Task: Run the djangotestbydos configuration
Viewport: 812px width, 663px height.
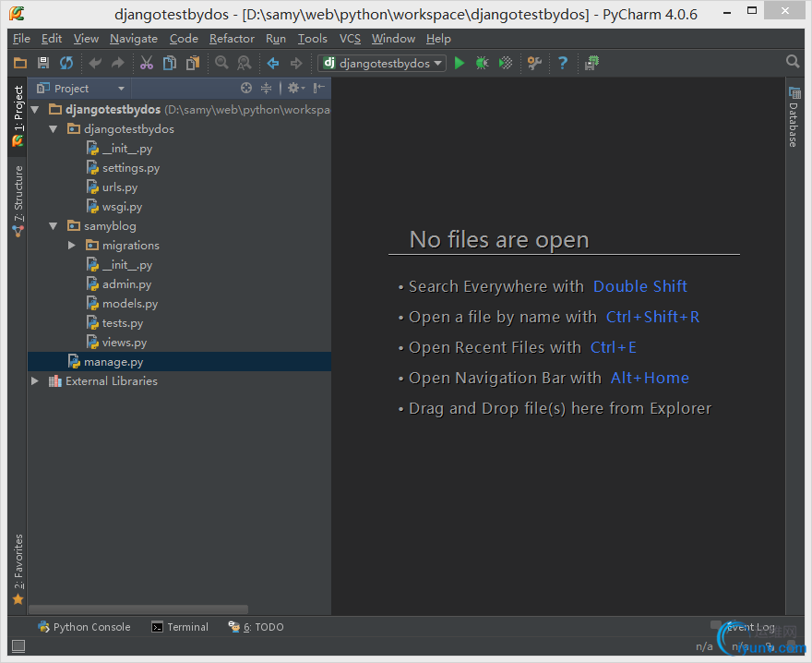Action: tap(460, 63)
